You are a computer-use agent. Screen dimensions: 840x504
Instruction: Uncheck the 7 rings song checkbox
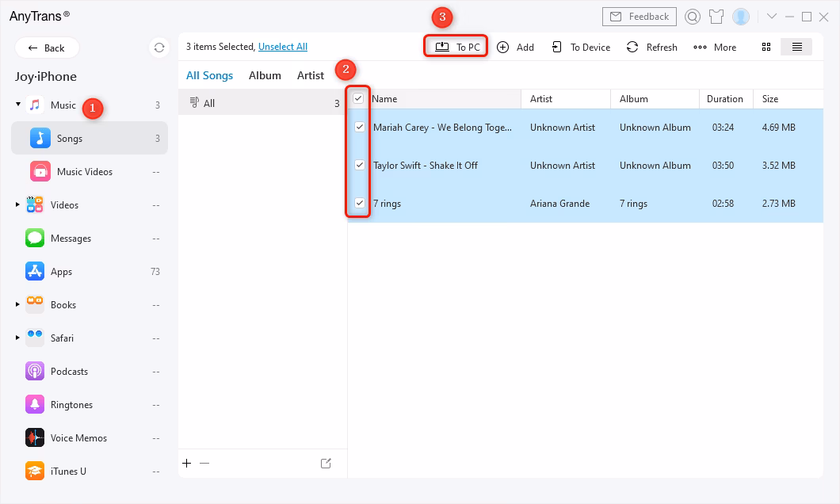pyautogui.click(x=359, y=203)
